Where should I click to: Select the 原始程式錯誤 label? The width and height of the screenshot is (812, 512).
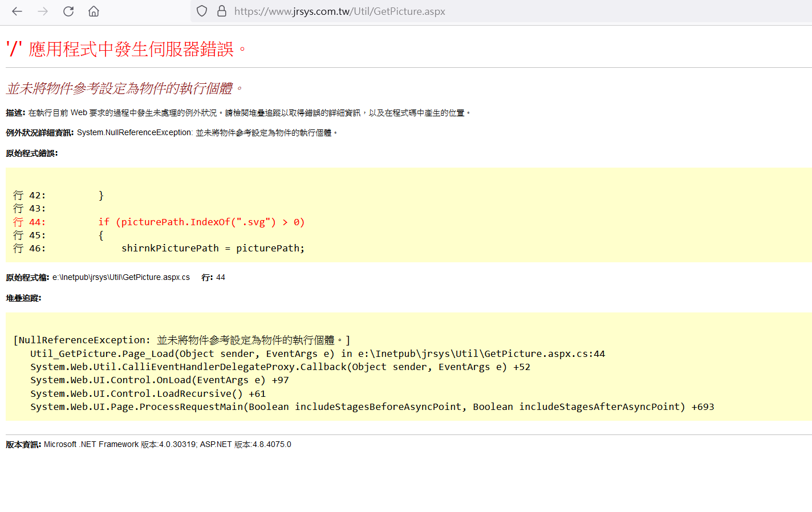[32, 153]
